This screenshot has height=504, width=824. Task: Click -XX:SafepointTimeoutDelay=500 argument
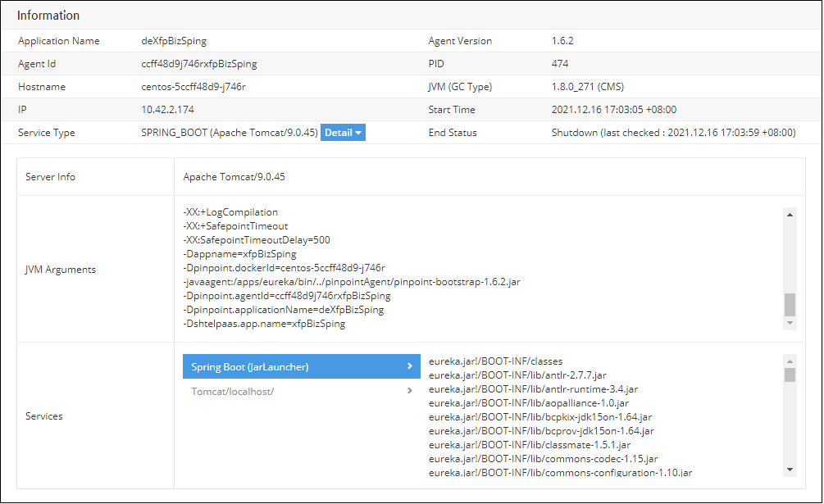coord(257,240)
